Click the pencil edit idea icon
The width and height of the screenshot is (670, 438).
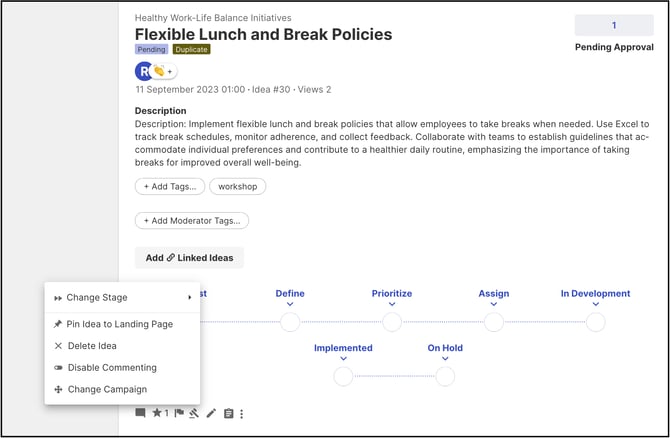pos(211,412)
